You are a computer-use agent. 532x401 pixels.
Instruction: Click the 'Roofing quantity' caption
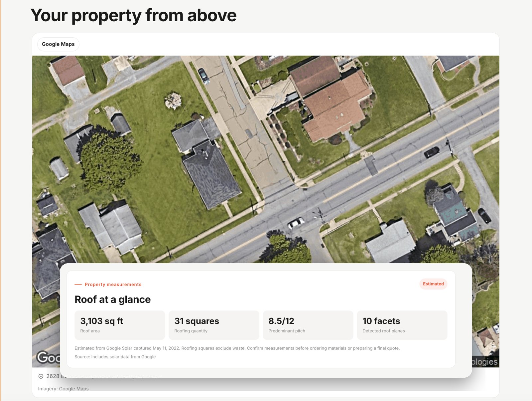click(191, 331)
